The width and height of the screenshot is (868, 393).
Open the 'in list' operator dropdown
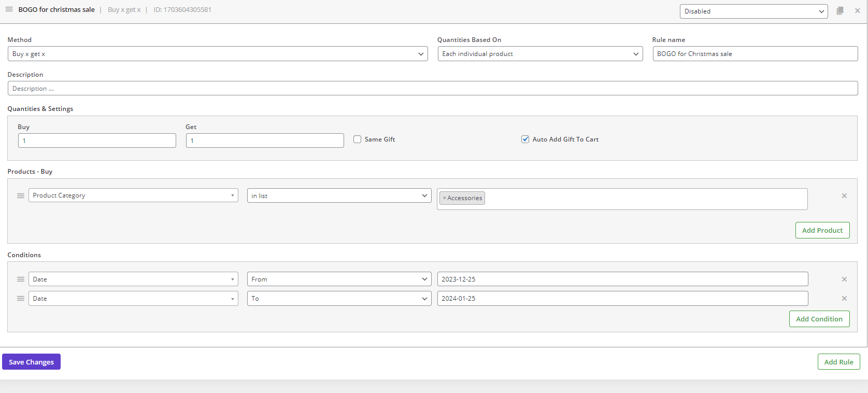[x=339, y=195]
